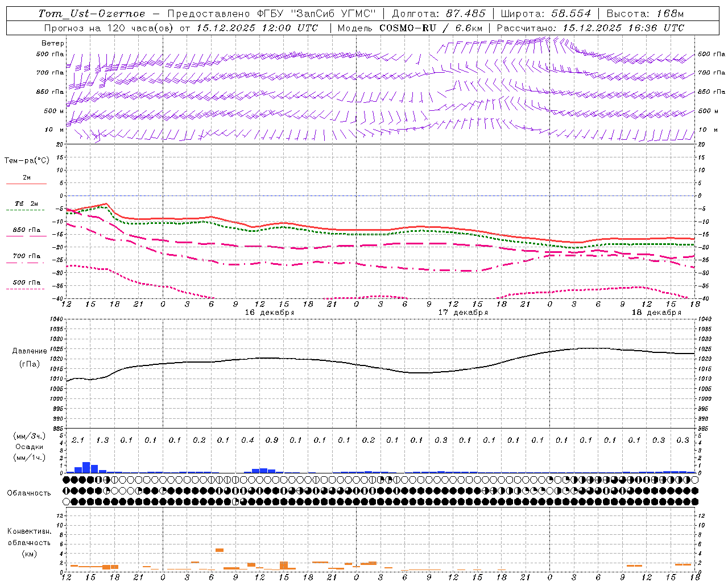Screen dimensions: 728x582
Task: Click the "(гПа)" unit under Давление
Action: (30, 364)
